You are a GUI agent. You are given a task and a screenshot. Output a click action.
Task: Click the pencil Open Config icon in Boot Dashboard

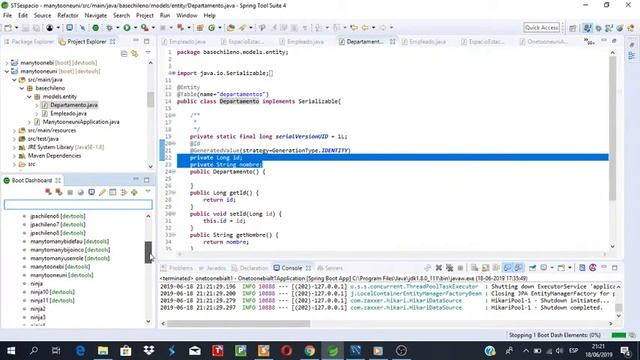tap(102, 192)
